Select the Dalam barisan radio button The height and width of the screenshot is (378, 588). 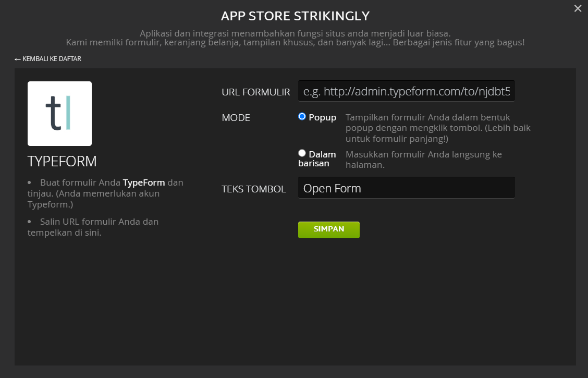coord(302,153)
